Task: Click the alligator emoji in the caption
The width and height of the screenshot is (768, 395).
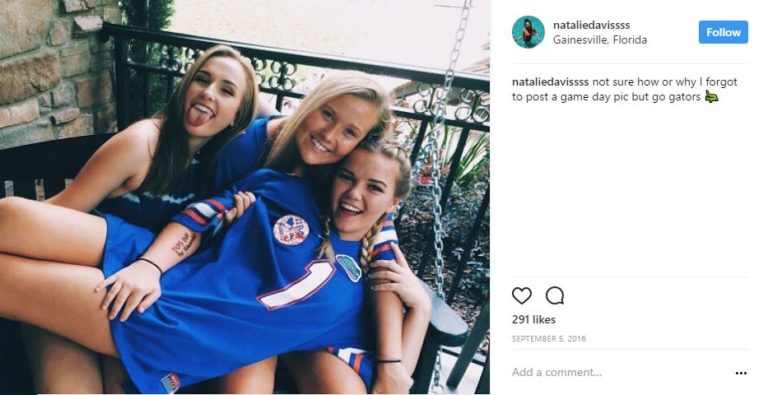Action: coord(711,97)
